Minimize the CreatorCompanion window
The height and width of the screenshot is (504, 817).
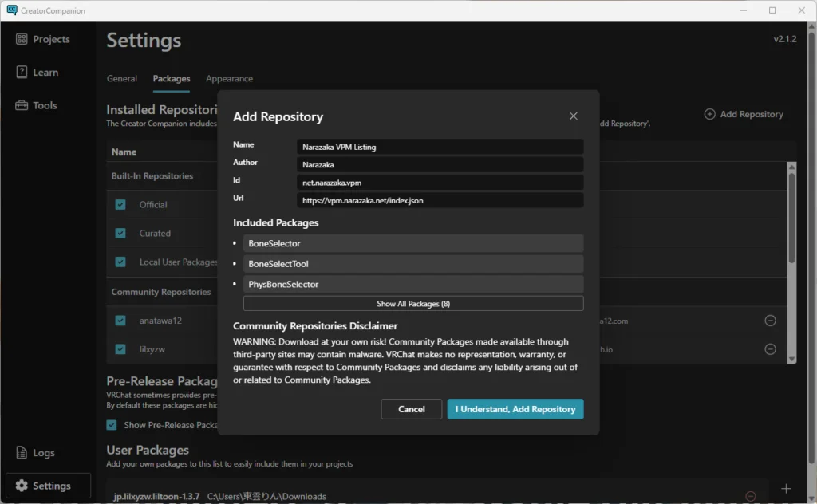744,10
